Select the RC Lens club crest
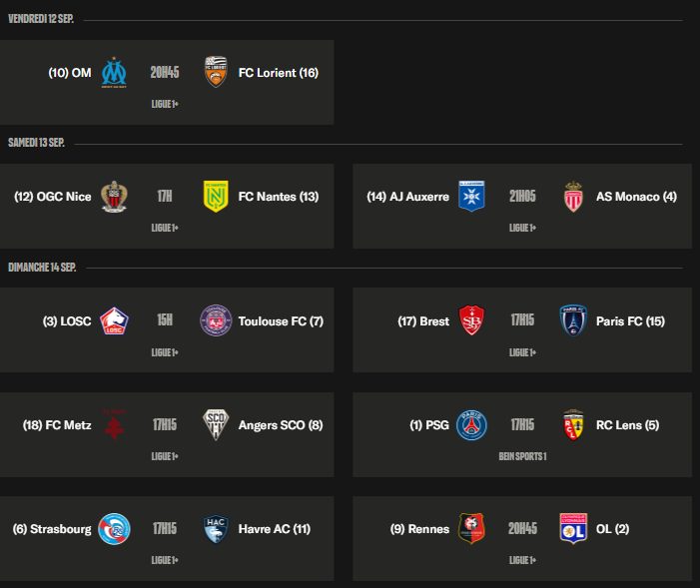 (572, 424)
